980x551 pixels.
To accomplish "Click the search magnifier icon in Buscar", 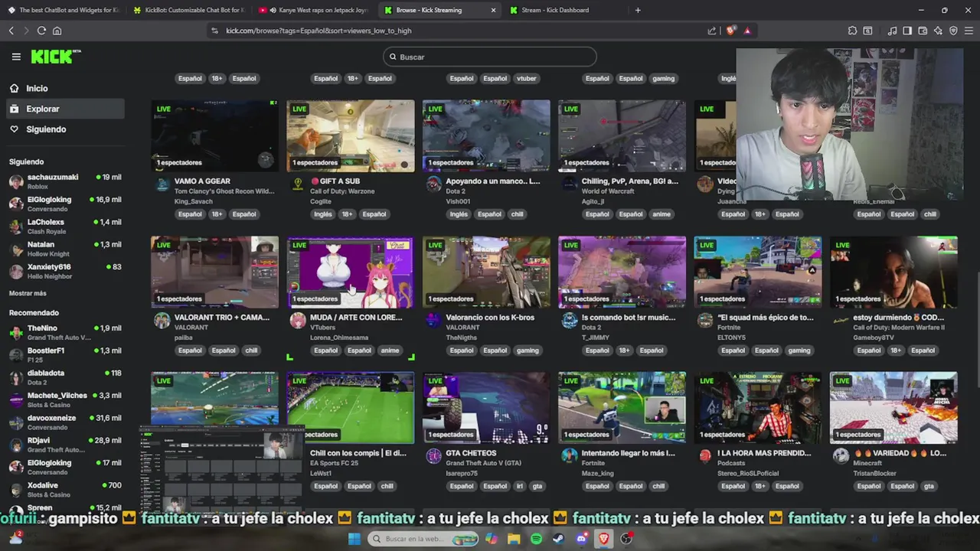I will point(393,57).
